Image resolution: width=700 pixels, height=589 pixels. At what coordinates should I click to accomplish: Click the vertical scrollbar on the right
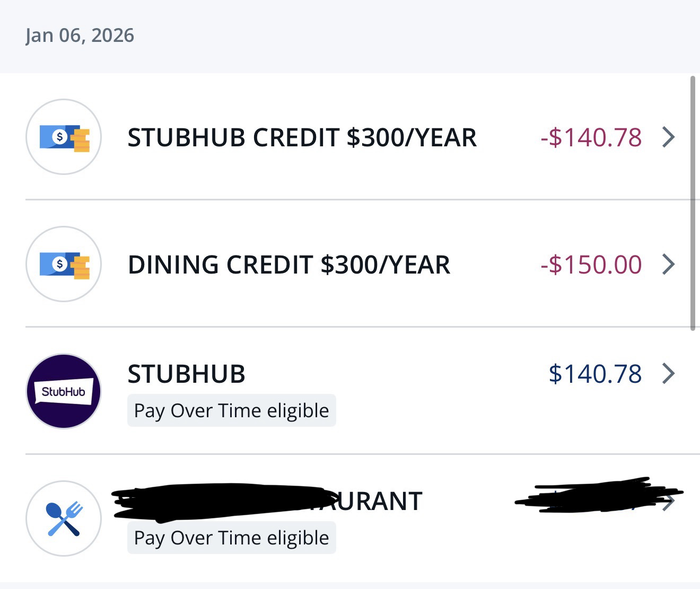[x=693, y=204]
